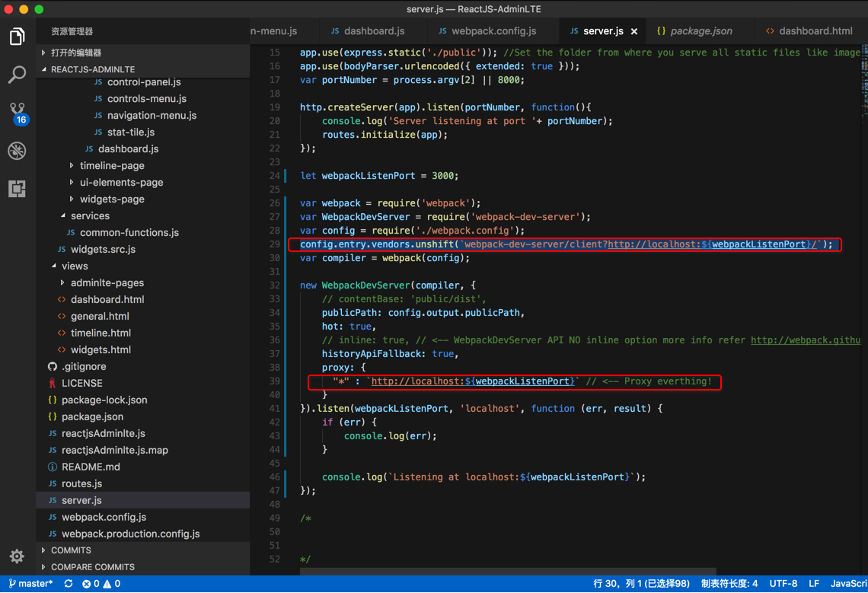Click the sync changes icon in status bar
The width and height of the screenshot is (868, 593).
tap(69, 584)
